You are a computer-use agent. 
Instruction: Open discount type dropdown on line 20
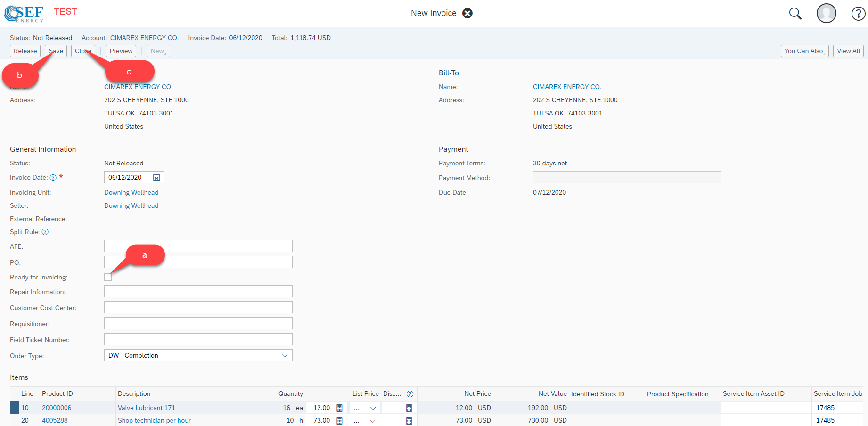click(373, 421)
